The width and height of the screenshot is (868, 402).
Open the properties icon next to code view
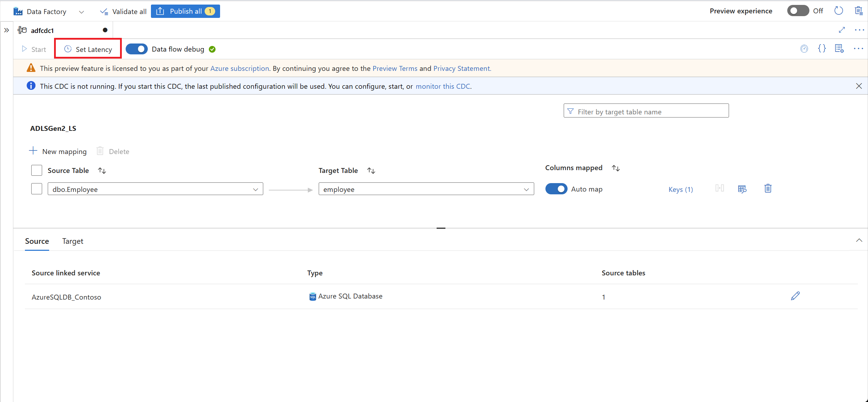point(839,49)
